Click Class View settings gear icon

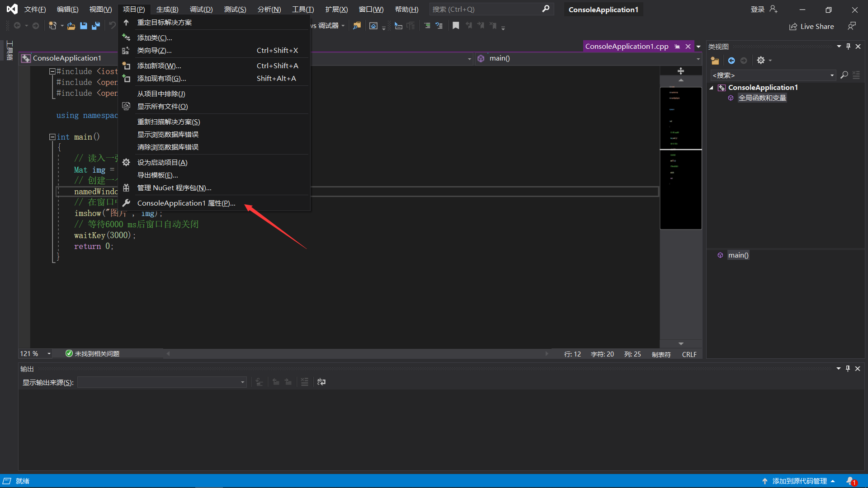(x=761, y=61)
